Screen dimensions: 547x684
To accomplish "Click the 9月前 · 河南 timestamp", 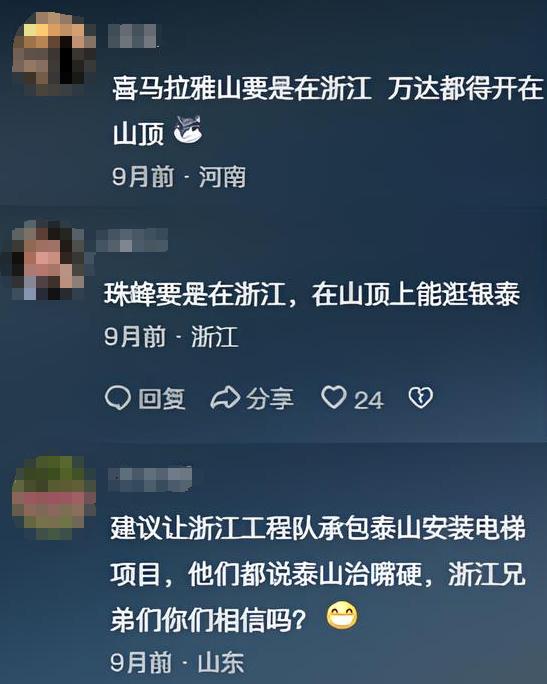I will (179, 177).
